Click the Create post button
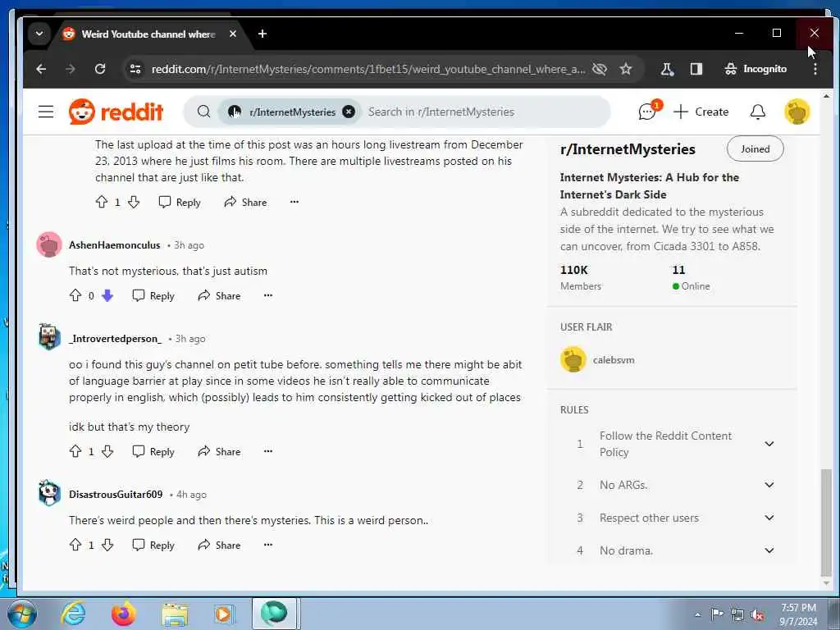 tap(701, 112)
